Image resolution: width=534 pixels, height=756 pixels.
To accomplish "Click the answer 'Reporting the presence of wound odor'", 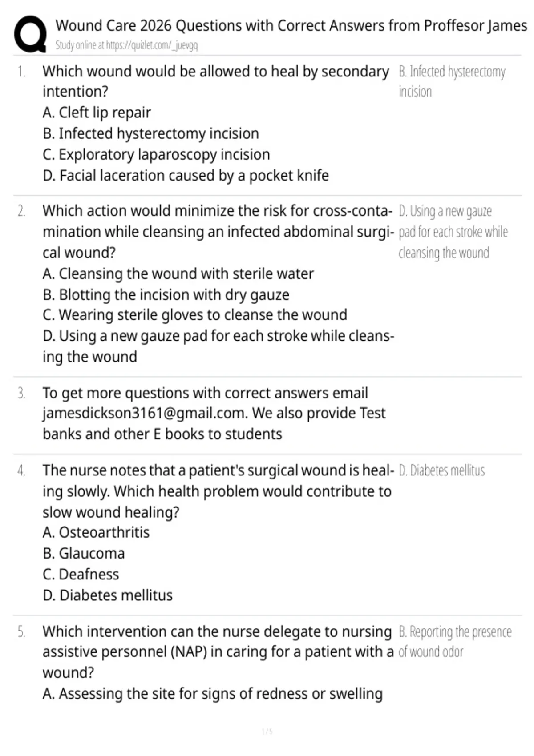I will click(455, 642).
